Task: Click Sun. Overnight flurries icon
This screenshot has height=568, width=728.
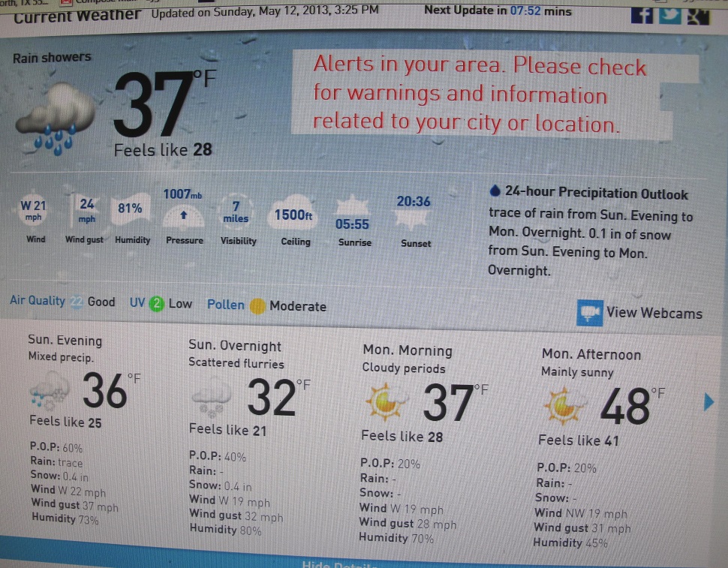Action: tap(212, 397)
